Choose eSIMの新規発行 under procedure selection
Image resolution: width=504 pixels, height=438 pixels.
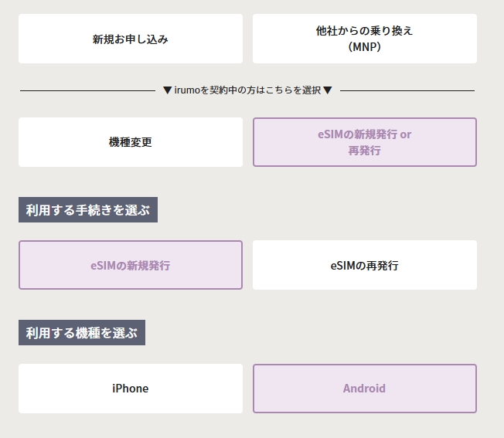[131, 265]
